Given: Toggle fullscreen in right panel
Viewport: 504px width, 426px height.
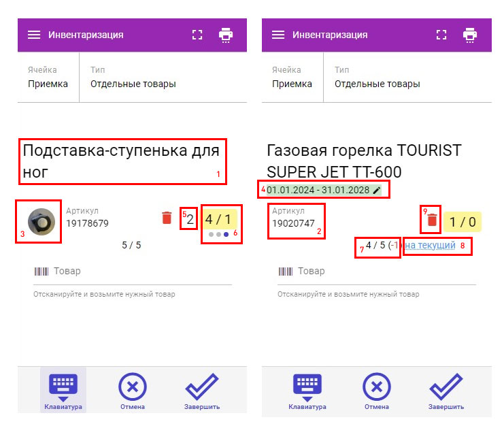Looking at the screenshot, I should pyautogui.click(x=441, y=35).
